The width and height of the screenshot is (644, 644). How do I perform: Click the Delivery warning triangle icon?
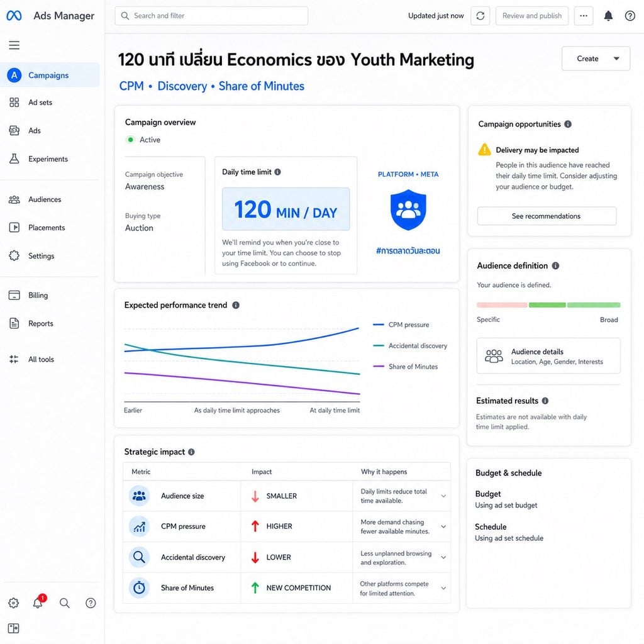pyautogui.click(x=485, y=150)
